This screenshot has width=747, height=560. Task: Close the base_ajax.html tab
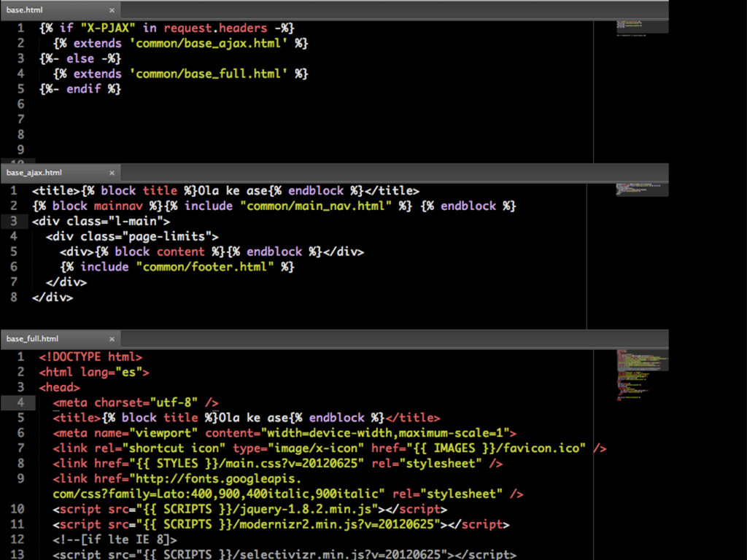[112, 173]
